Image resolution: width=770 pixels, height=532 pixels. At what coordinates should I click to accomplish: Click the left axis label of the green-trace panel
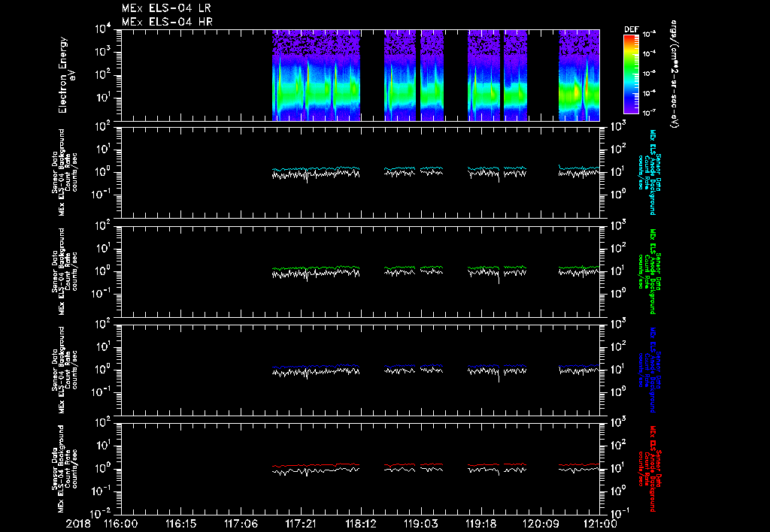point(65,271)
